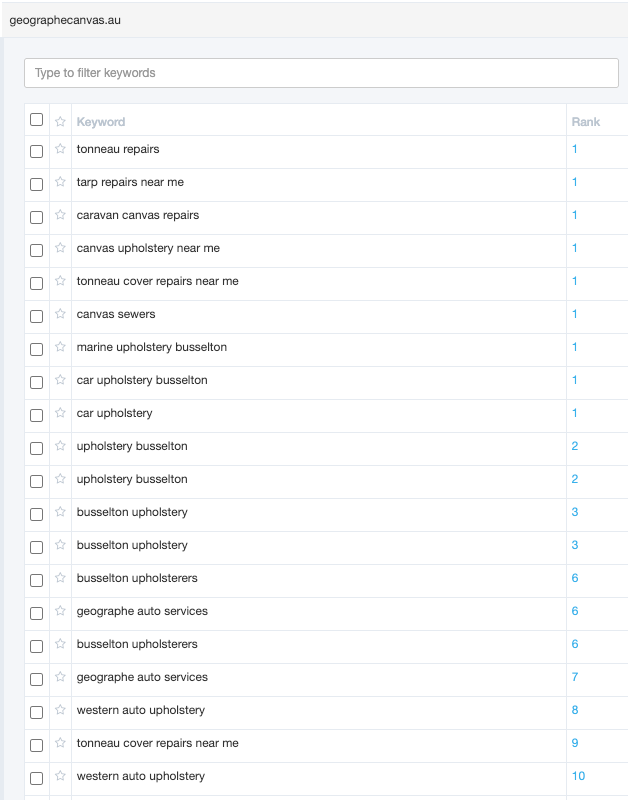Image resolution: width=628 pixels, height=800 pixels.
Task: Open the rank 8 result link
Action: coord(574,710)
